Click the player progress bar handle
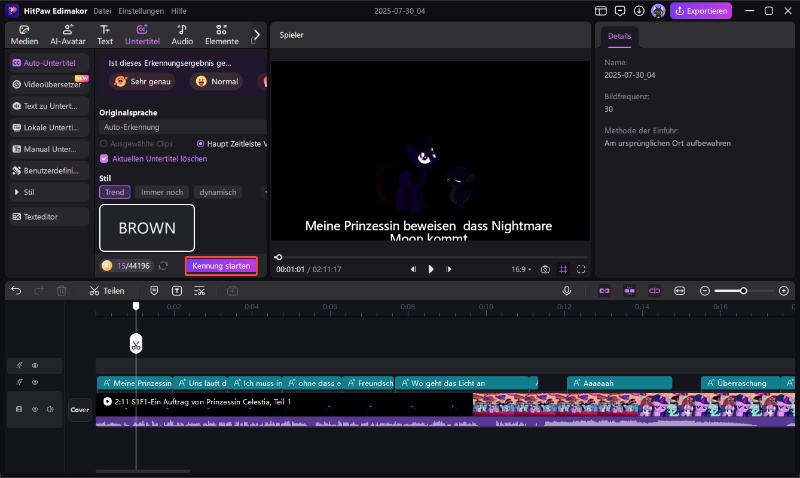Image resolution: width=800 pixels, height=478 pixels. click(x=278, y=257)
